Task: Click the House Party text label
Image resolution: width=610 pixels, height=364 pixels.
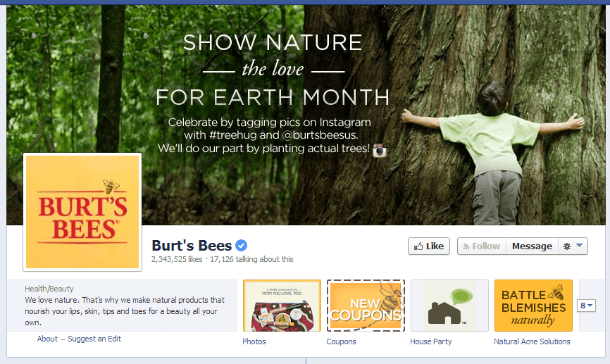Action: 430,341
